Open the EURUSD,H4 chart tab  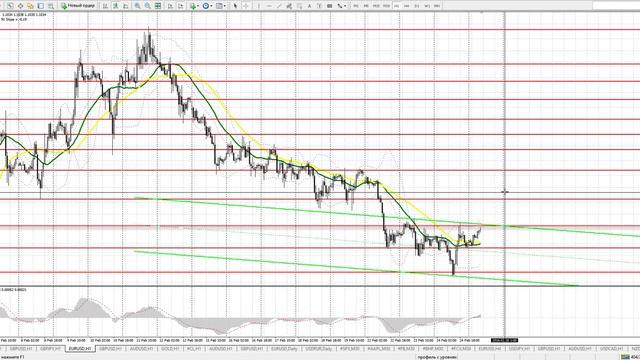pos(490,349)
